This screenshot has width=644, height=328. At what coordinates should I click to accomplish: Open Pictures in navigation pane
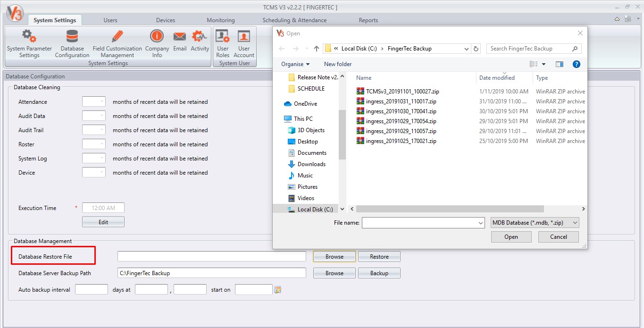pyautogui.click(x=302, y=187)
